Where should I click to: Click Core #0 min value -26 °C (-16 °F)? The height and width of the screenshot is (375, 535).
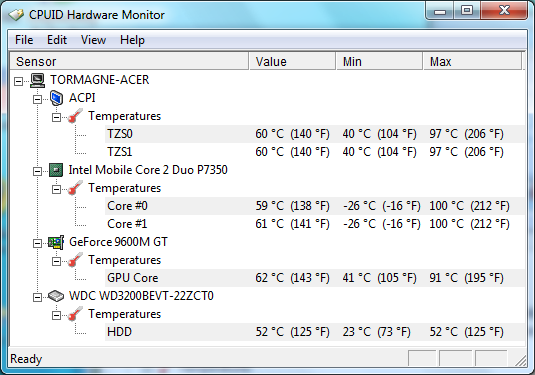tap(382, 206)
